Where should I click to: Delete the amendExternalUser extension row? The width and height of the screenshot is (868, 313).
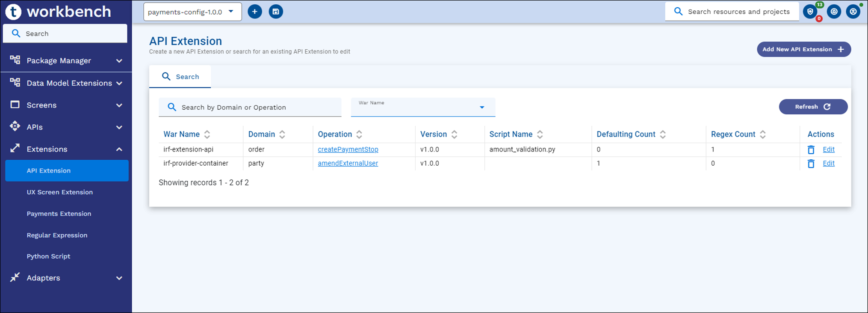pyautogui.click(x=811, y=164)
